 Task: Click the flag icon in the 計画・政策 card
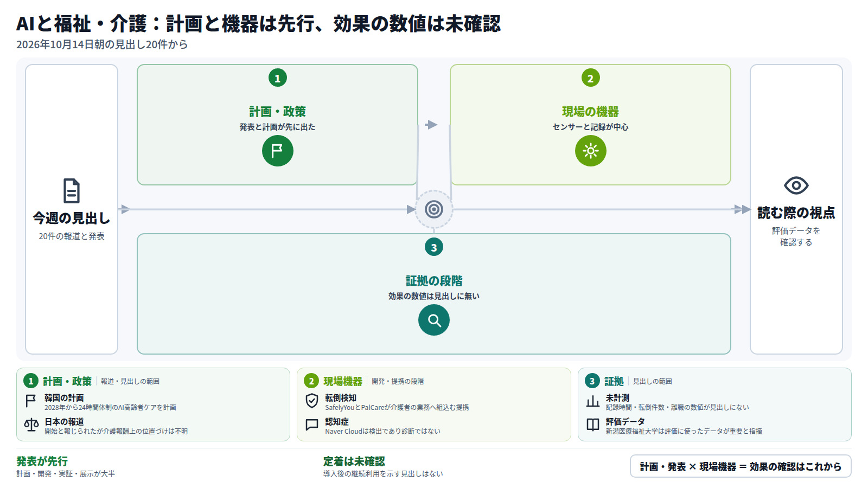coord(277,151)
